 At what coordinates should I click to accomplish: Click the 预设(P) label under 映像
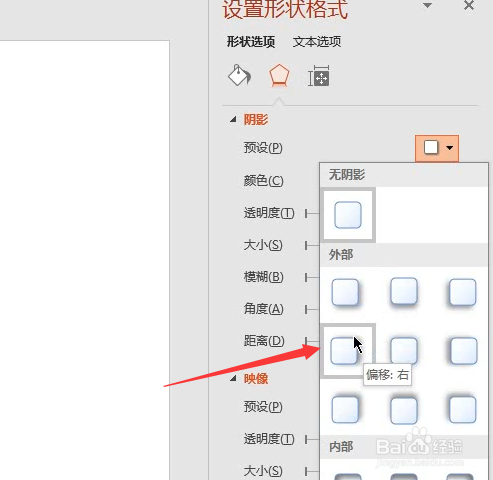[263, 407]
